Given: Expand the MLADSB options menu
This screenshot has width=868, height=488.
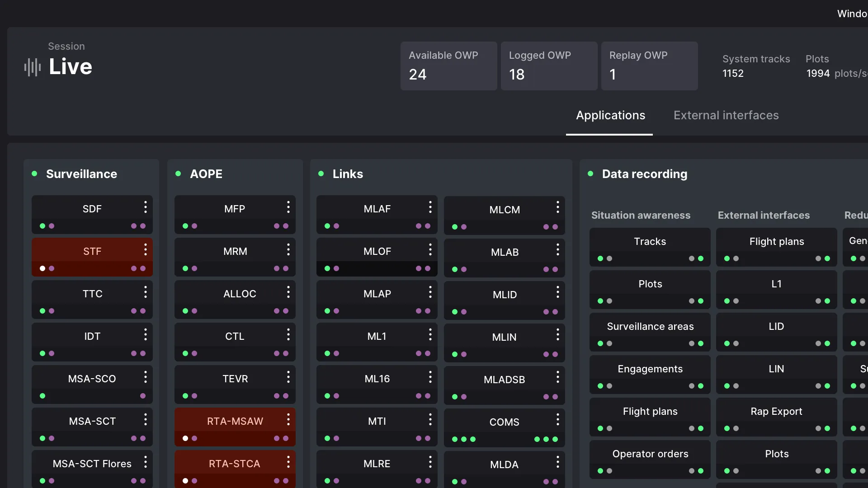Looking at the screenshot, I should (x=557, y=377).
